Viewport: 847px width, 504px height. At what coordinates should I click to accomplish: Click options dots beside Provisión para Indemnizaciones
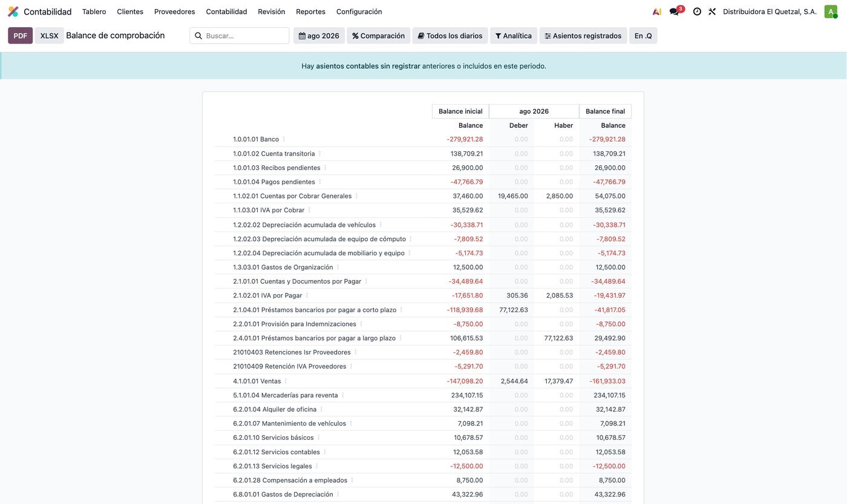coord(361,324)
